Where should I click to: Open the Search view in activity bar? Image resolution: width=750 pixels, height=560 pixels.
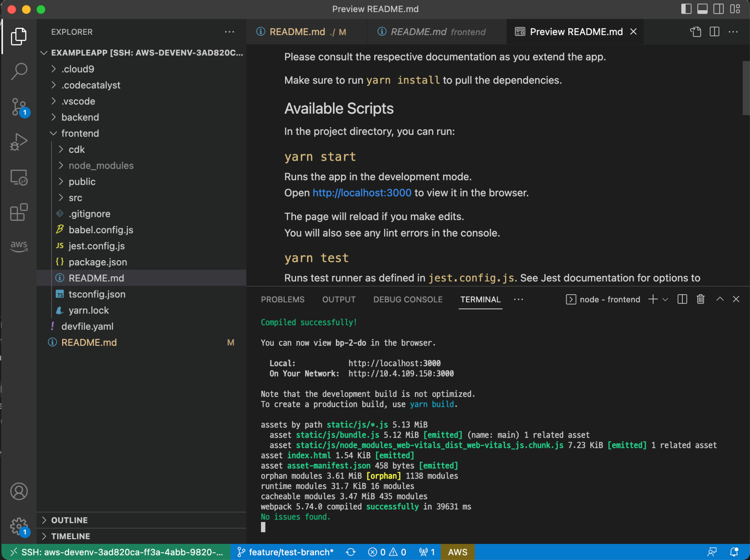(19, 71)
